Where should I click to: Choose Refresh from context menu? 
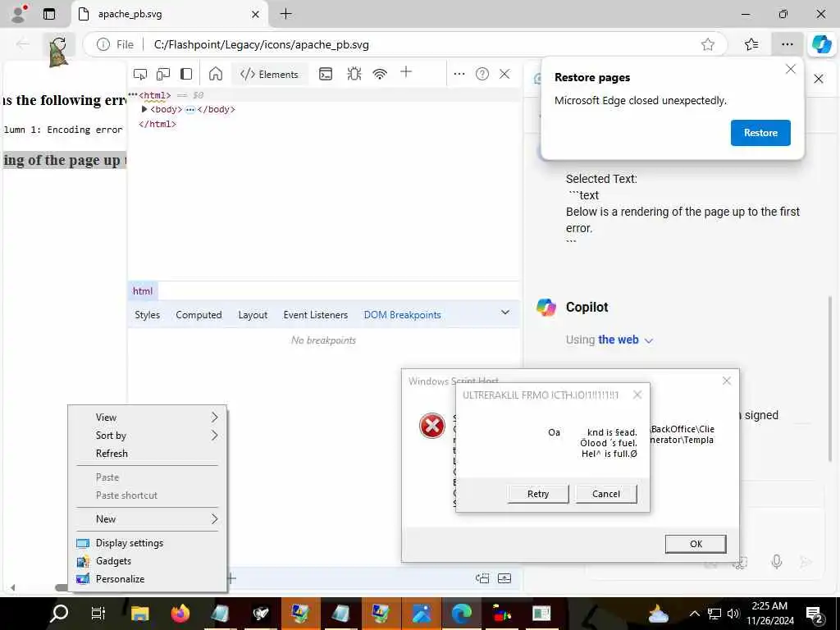pyautogui.click(x=148, y=454)
